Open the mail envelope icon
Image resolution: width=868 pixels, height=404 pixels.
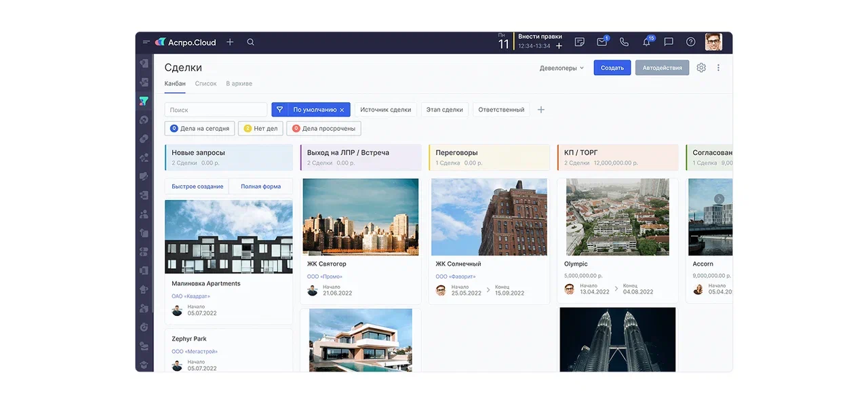click(x=601, y=42)
